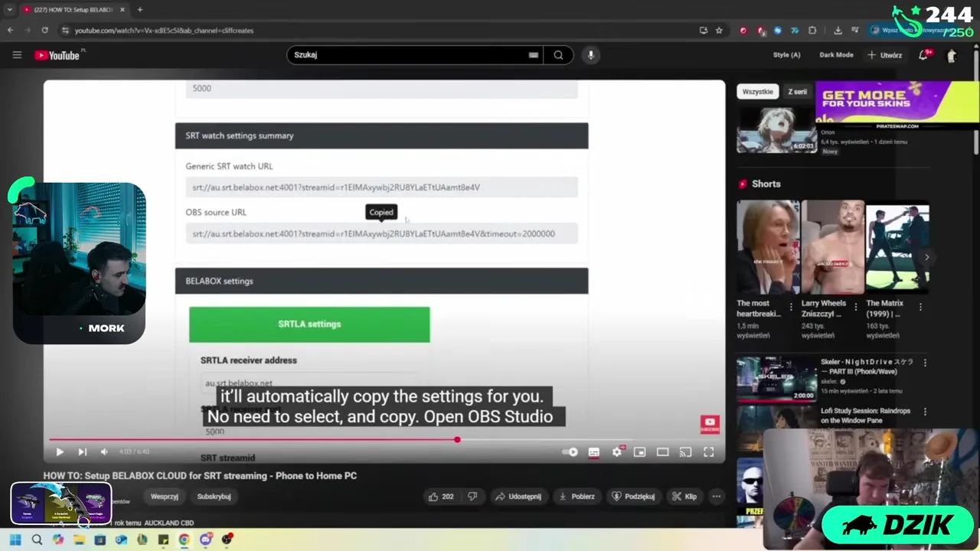Open options for 'The most heartbreaki...' short
This screenshot has height=551, width=980.
coord(792,307)
